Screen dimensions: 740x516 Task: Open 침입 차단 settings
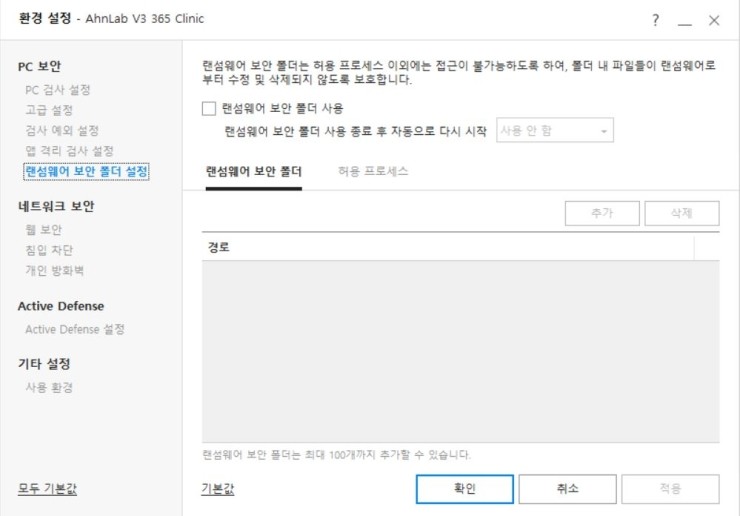[49, 250]
